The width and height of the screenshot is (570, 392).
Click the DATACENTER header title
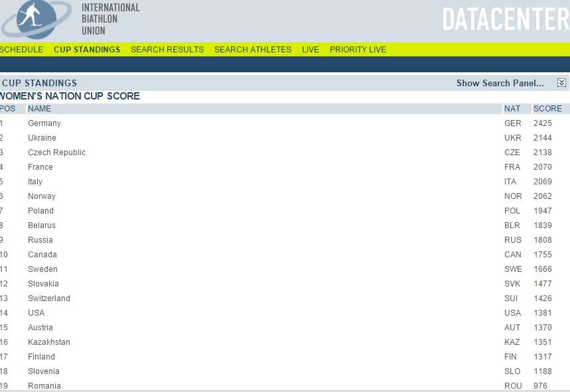click(505, 19)
